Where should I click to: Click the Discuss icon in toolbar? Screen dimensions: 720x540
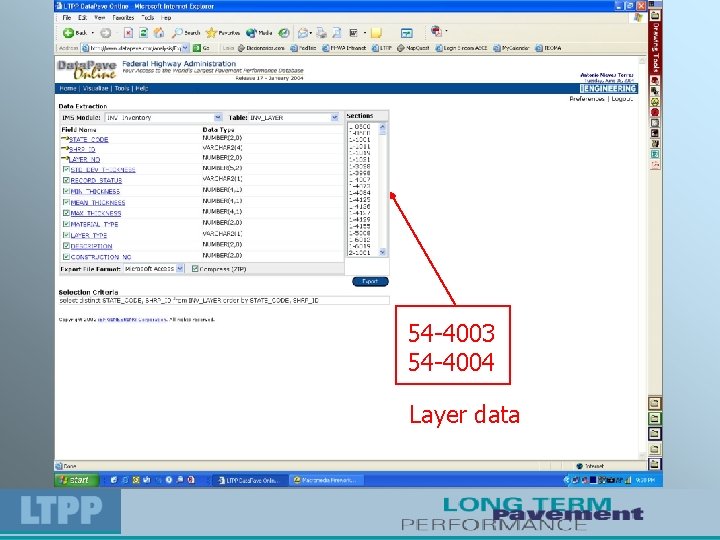406,33
